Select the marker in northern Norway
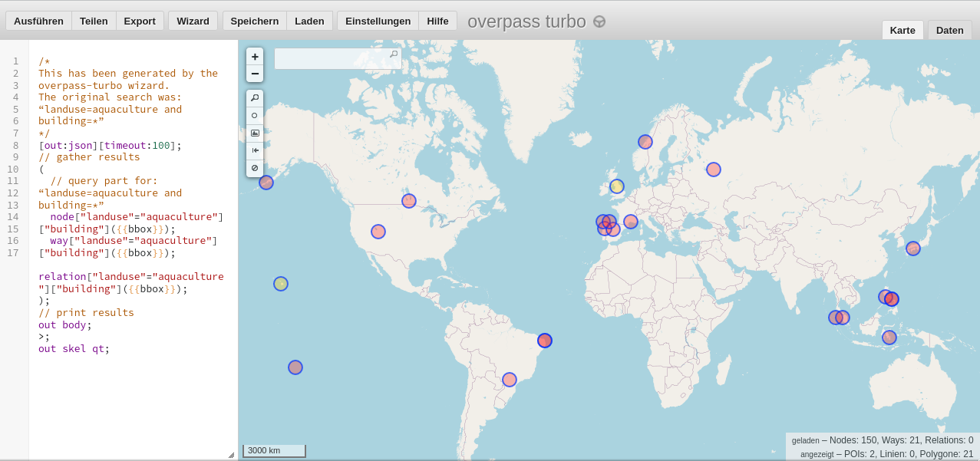Viewport: 980px width, 461px height. pos(645,142)
